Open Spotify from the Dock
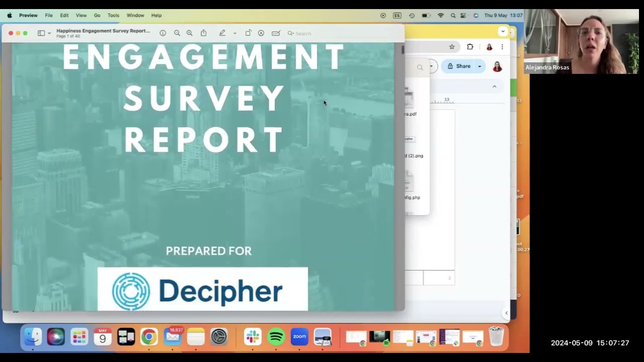This screenshot has width=644, height=362. coord(276,336)
